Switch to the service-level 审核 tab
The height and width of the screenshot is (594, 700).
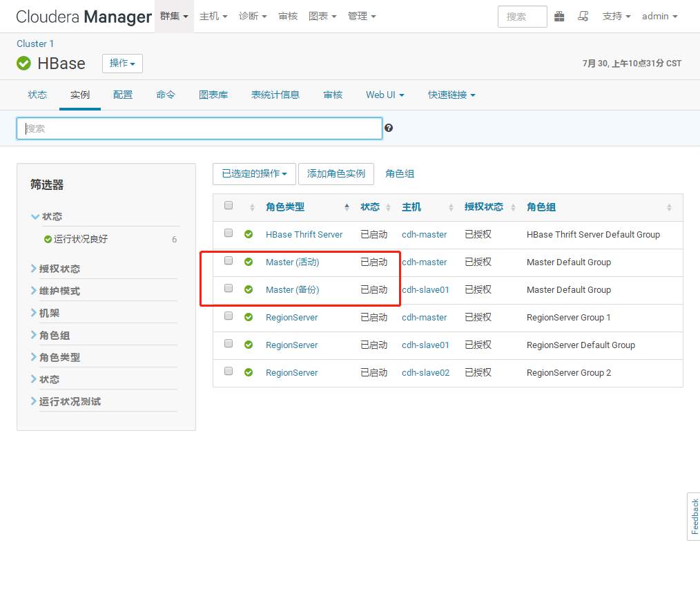tap(333, 95)
